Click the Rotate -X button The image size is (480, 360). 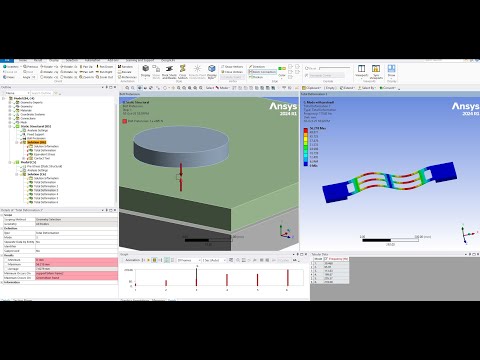pyautogui.click(x=69, y=67)
